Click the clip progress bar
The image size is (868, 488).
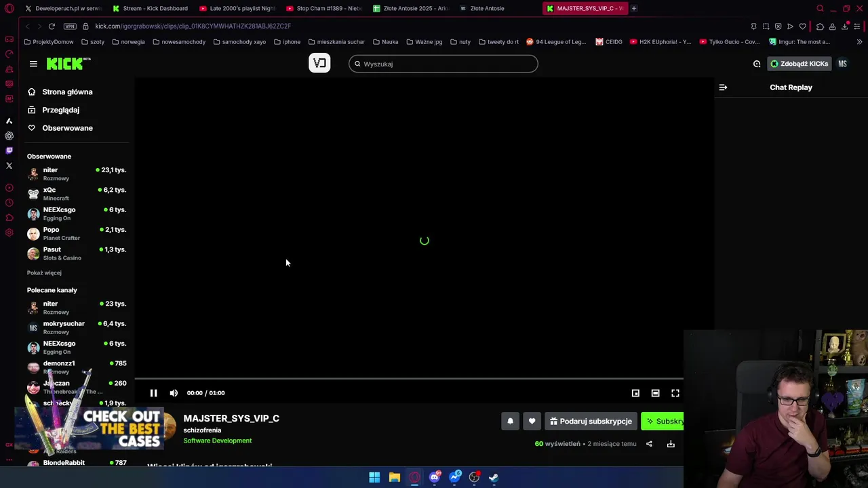click(x=409, y=379)
